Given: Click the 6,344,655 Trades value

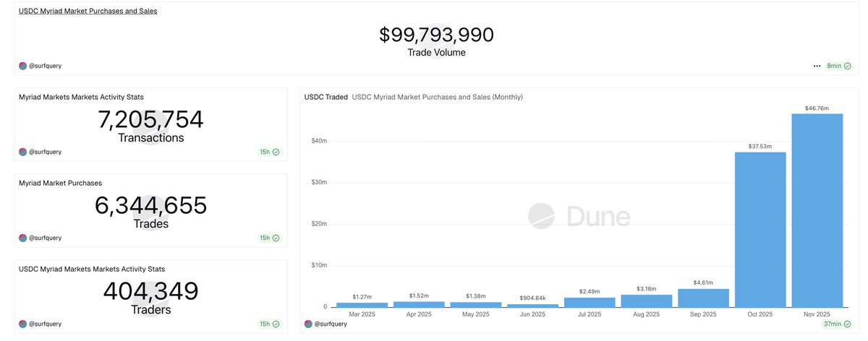Looking at the screenshot, I should coord(151,206).
